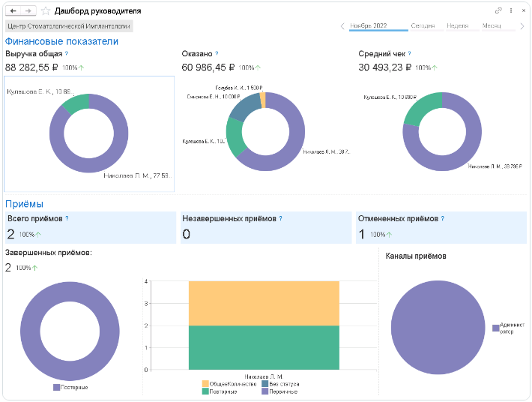Viewport: 532px width, 402px height.
Task: Select the Ноябрь 2022 period tab
Action: [x=378, y=26]
